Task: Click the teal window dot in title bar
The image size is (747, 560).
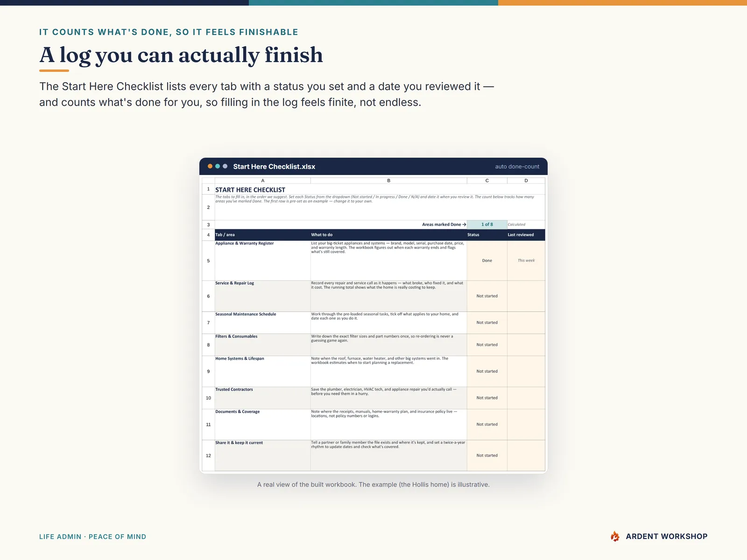Action: (218, 166)
